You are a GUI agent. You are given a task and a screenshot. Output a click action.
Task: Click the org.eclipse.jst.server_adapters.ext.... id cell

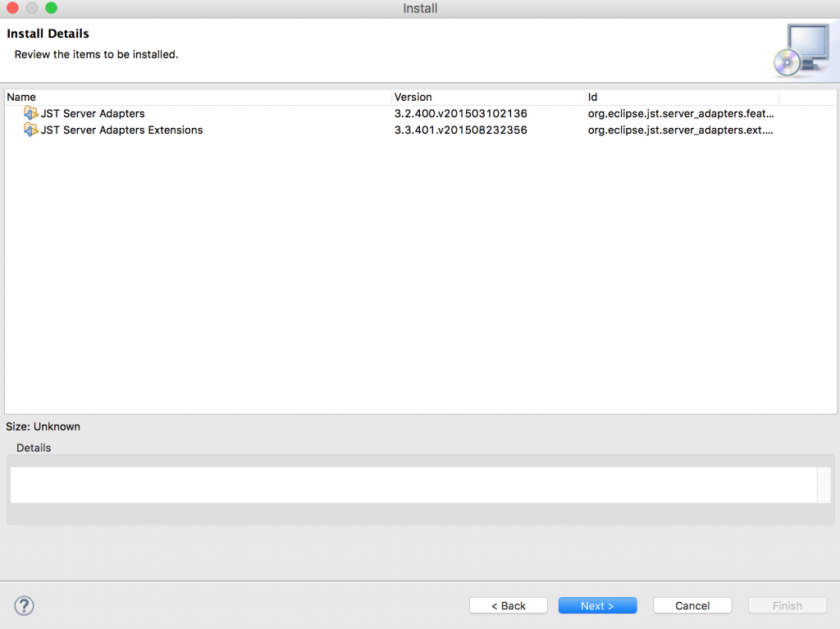coord(680,130)
